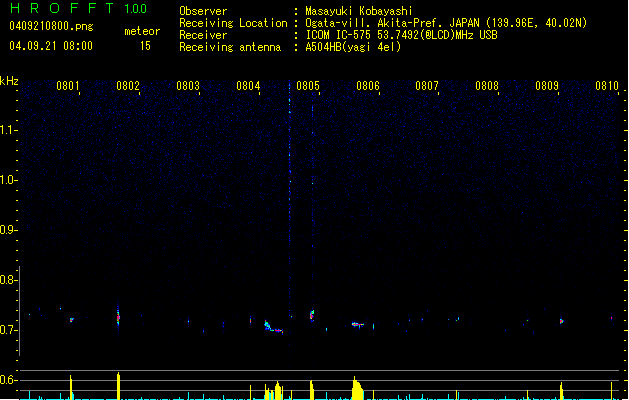Click the Receiving Location label
This screenshot has width=629, height=400.
coord(233,23)
